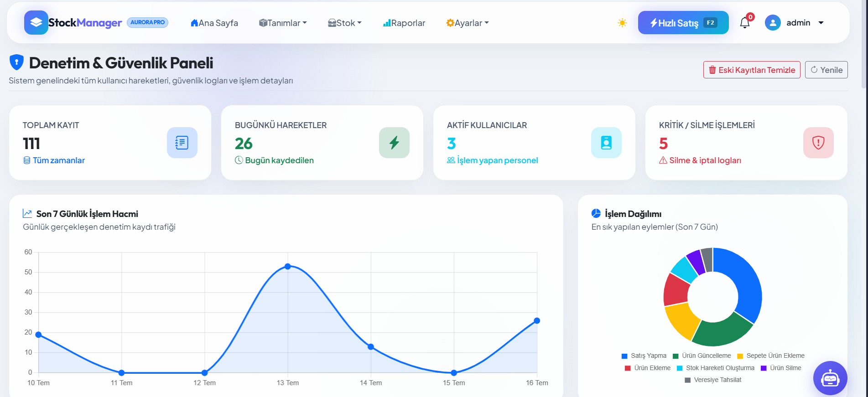Click the 12 Tem data point
Image resolution: width=868 pixels, height=397 pixels.
[205, 373]
